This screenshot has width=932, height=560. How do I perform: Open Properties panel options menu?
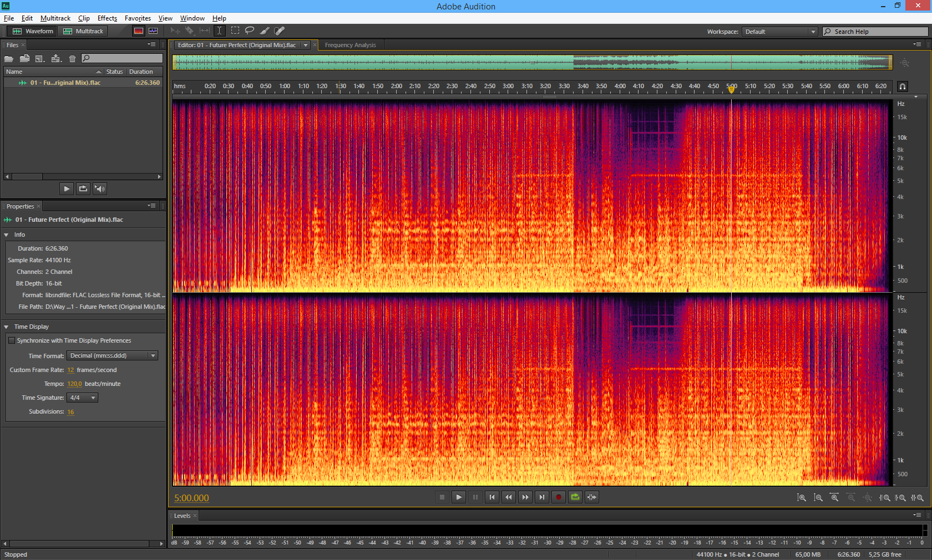pyautogui.click(x=151, y=206)
